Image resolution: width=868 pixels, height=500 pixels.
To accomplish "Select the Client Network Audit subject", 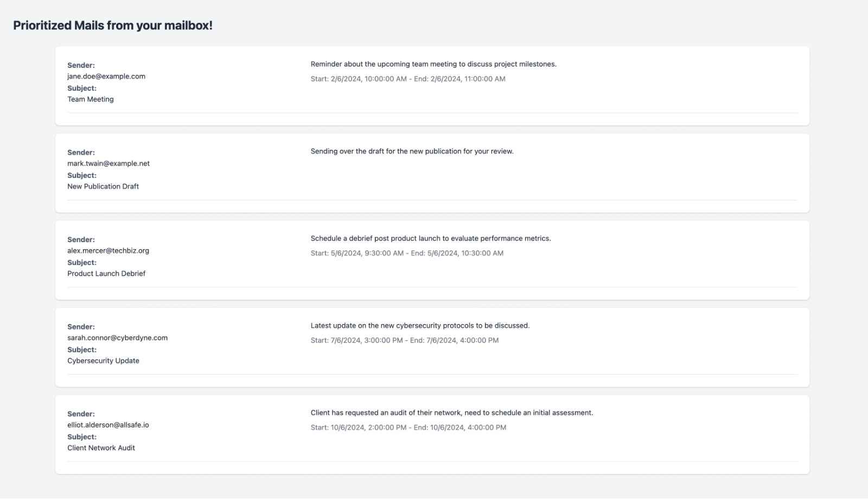I will (101, 448).
